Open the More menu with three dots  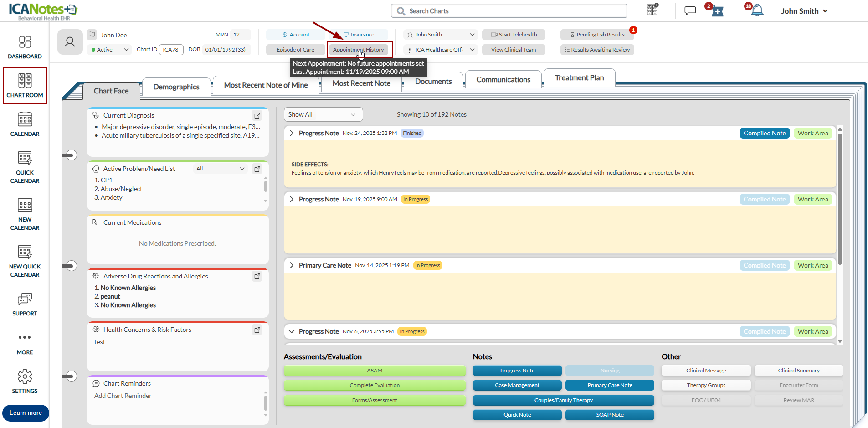click(25, 338)
